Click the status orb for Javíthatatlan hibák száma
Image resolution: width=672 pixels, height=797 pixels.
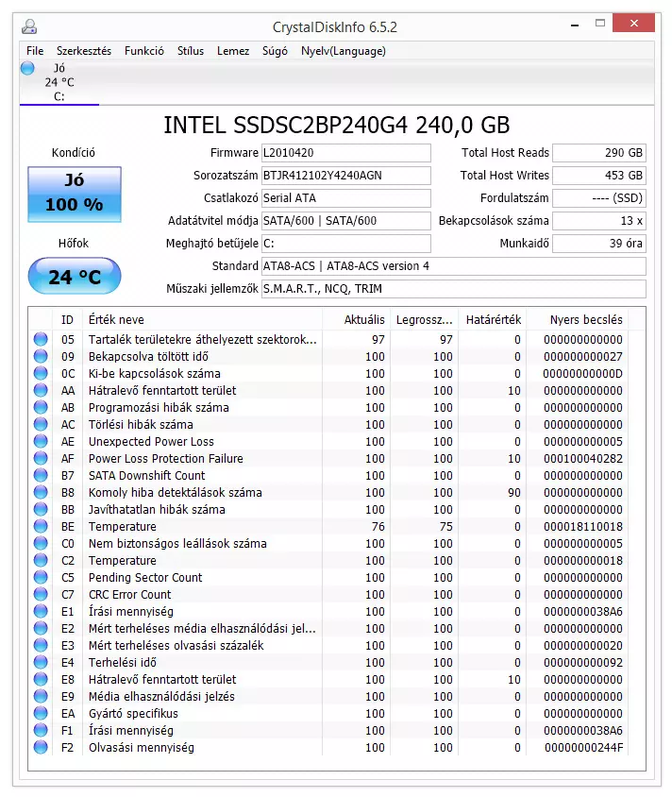41,509
